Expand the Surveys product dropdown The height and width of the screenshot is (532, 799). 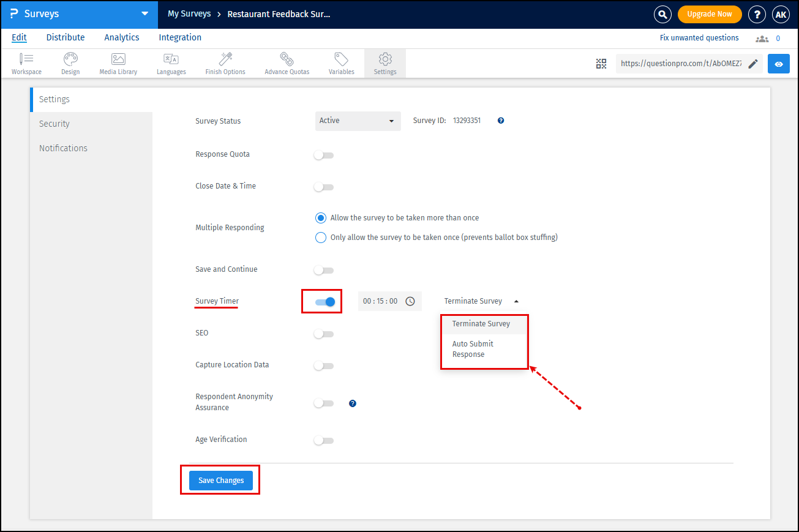(144, 14)
